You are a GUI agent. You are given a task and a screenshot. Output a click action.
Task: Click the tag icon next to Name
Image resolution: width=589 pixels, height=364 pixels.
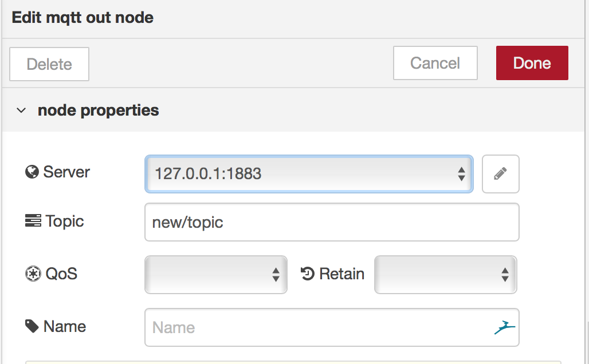pyautogui.click(x=32, y=326)
